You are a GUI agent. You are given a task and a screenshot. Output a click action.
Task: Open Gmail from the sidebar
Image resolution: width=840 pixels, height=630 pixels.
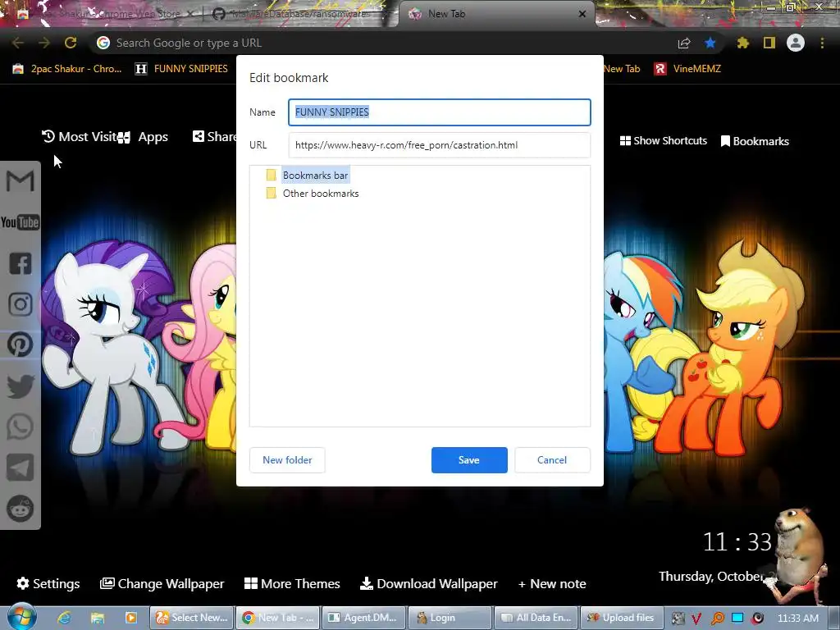(x=20, y=181)
